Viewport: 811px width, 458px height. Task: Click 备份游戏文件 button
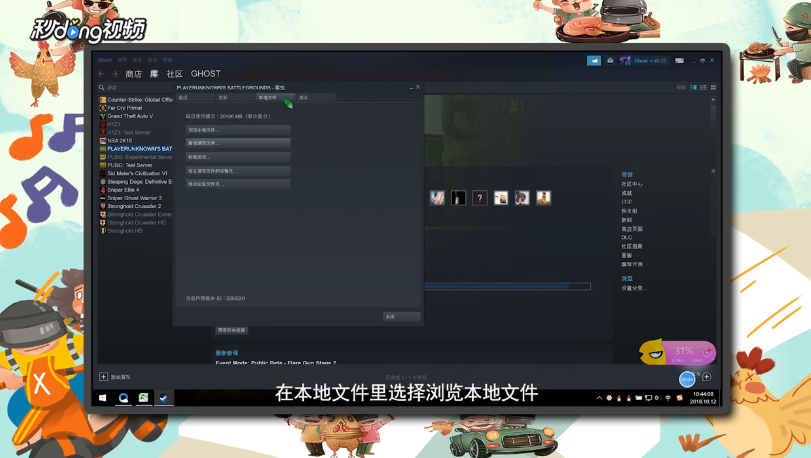[x=238, y=143]
